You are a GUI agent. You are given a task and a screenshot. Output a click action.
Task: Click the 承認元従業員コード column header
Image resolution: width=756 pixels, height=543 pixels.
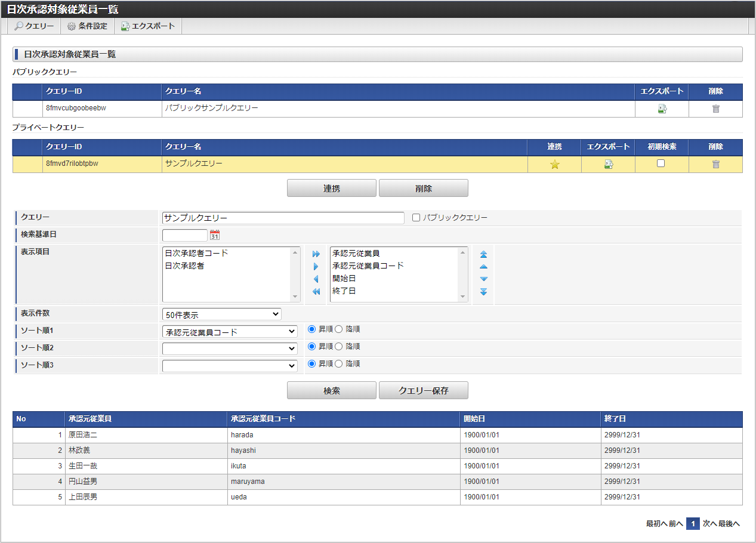344,419
